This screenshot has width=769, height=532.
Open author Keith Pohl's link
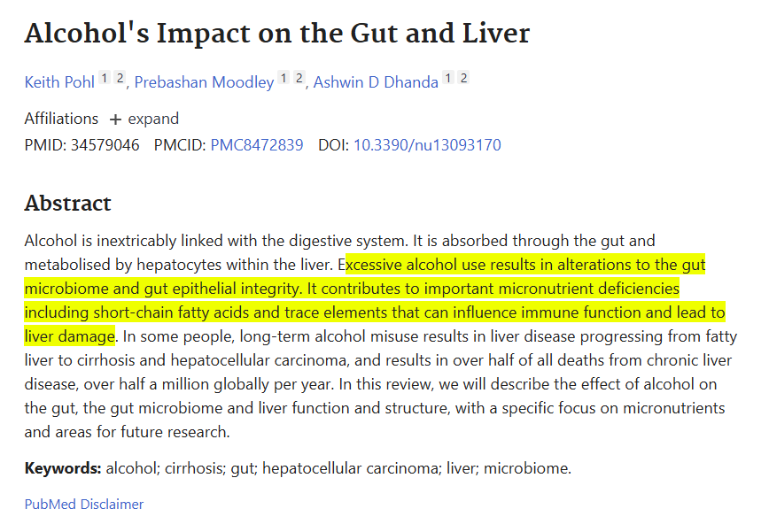click(x=59, y=82)
